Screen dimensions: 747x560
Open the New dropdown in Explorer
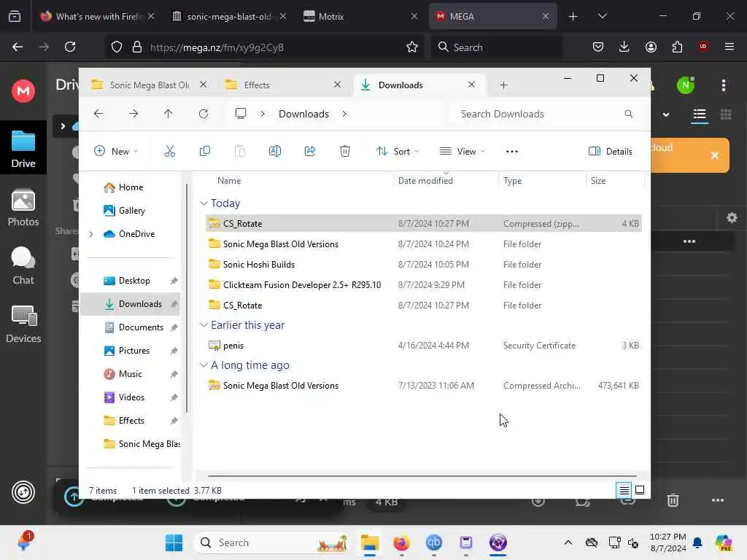pos(116,152)
